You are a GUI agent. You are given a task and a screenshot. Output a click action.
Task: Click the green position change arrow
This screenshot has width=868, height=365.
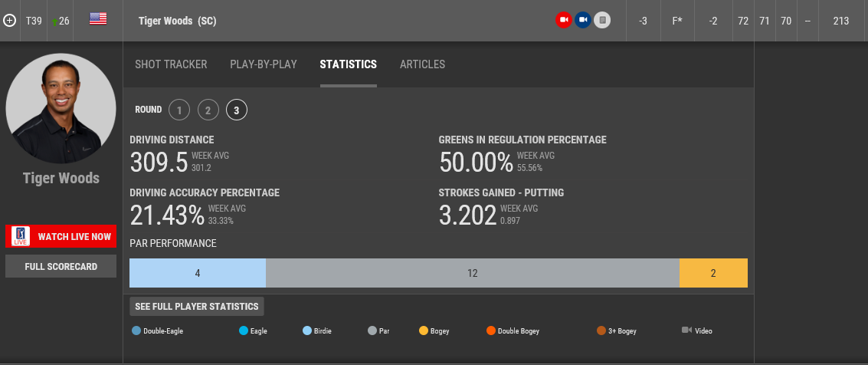[x=54, y=21]
